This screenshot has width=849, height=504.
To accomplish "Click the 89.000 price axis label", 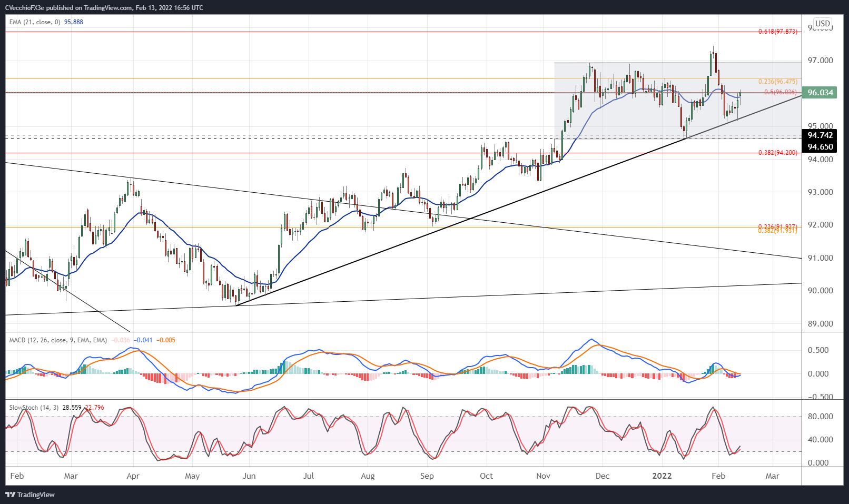I will point(820,324).
